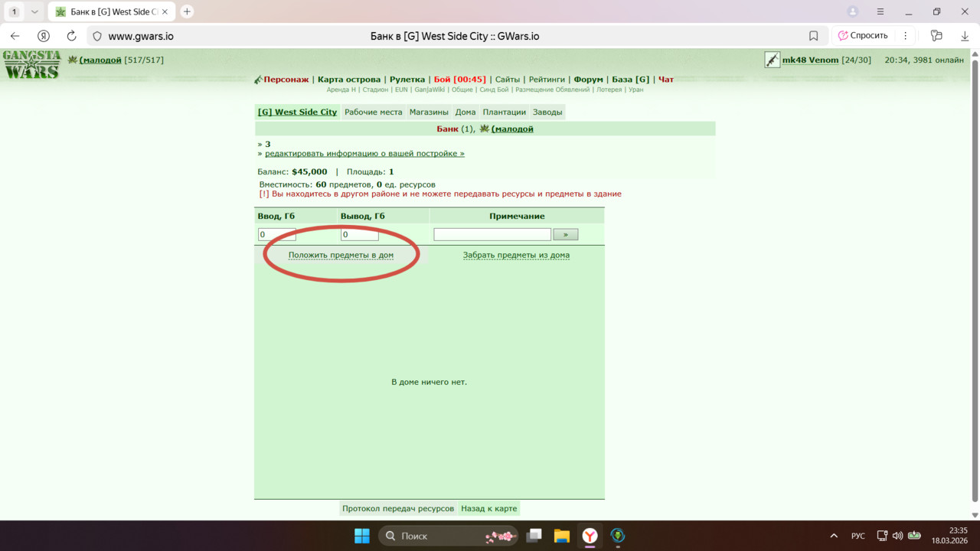Open Персонаж in the main menu
Viewport: 980px width, 551px height.
coord(286,80)
